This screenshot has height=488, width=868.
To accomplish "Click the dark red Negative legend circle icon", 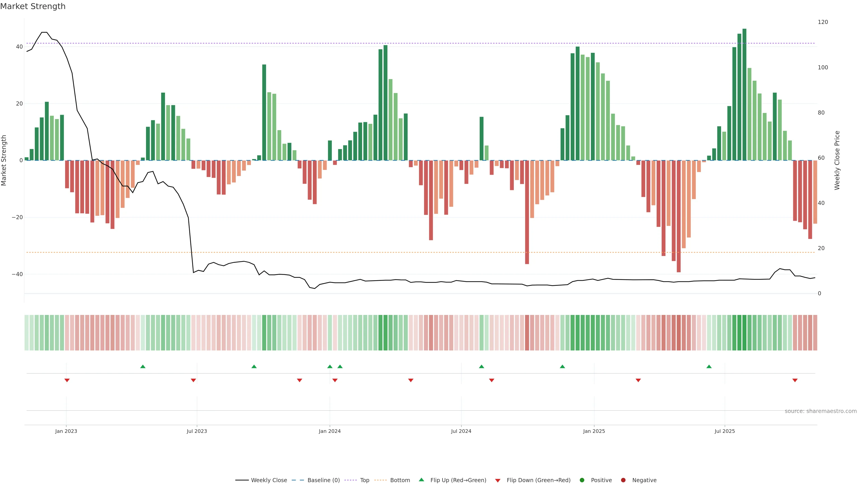I will (x=623, y=480).
